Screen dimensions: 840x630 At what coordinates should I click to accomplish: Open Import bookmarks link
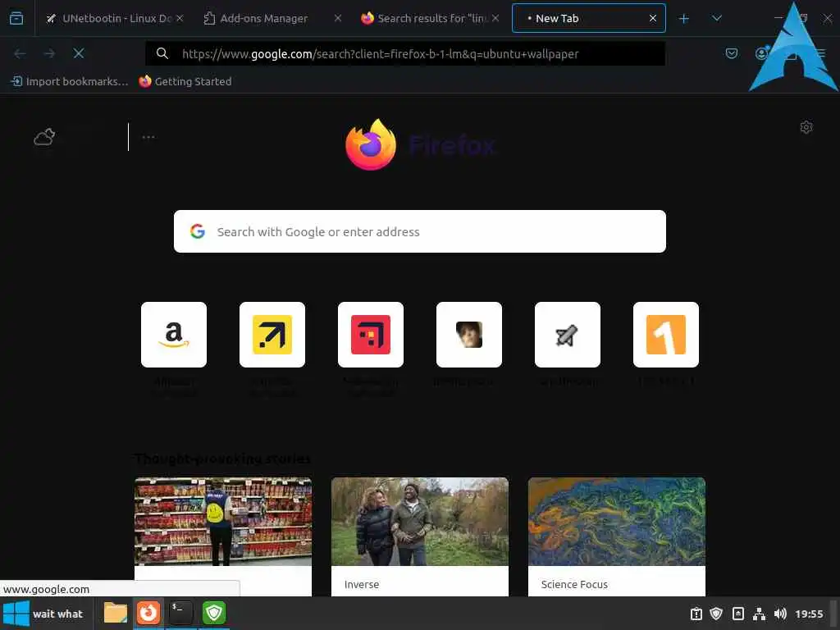click(69, 81)
